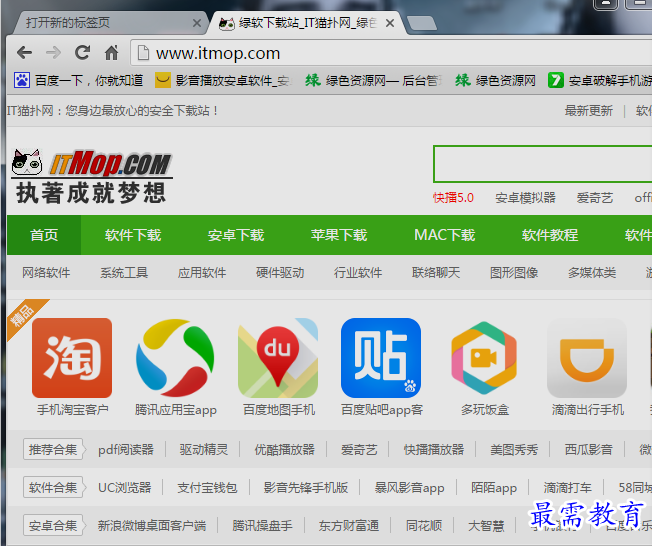Open the 新浪微博桌面客户端 link

point(152,526)
